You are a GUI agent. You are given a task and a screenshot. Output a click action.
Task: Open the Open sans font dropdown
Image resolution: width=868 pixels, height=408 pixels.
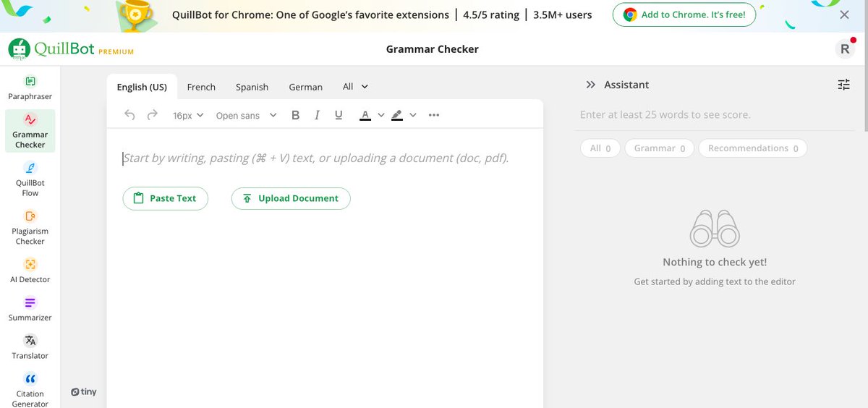[x=246, y=115]
